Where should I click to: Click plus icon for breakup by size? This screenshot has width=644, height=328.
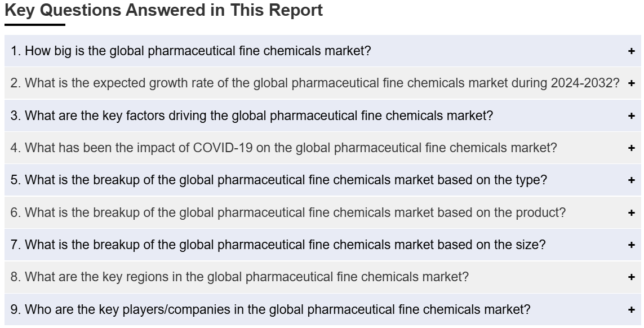[631, 245]
